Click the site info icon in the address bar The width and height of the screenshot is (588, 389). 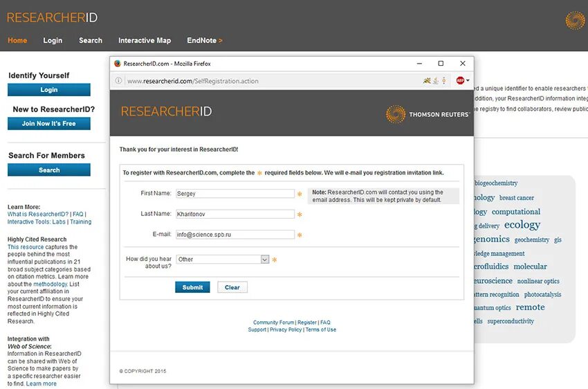point(118,80)
